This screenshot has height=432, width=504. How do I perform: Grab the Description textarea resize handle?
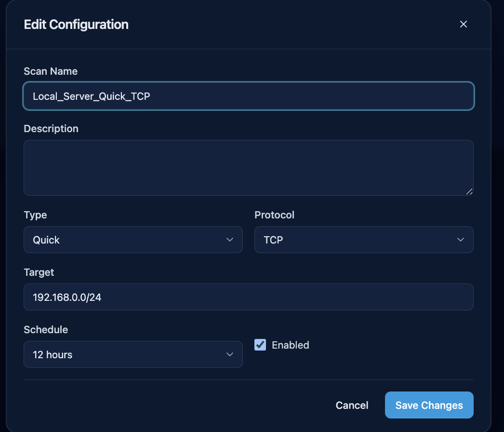coord(469,191)
